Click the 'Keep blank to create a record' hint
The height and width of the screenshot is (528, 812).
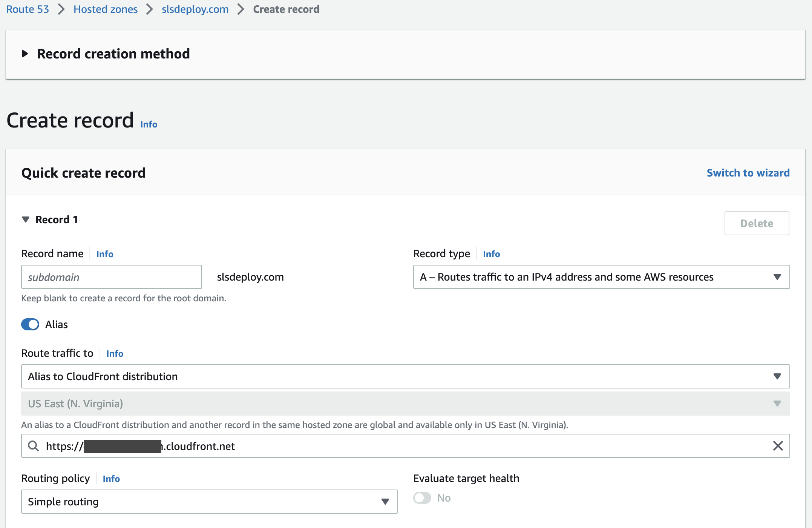coord(124,298)
